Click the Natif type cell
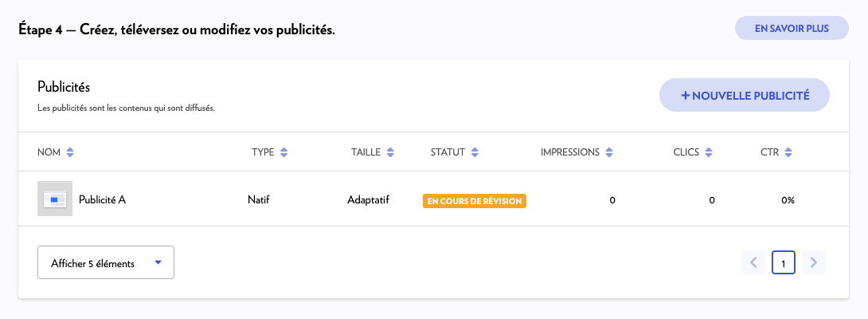This screenshot has height=319, width=868. [259, 200]
